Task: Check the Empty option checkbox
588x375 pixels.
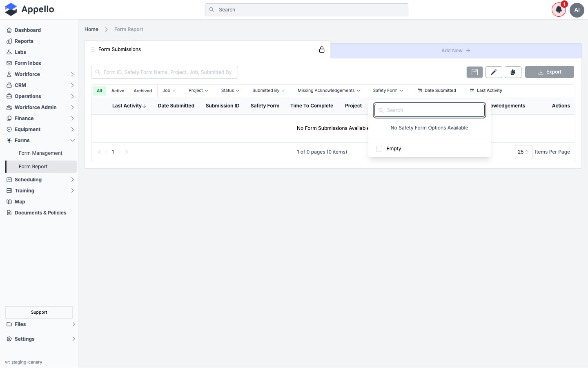Action: 379,149
